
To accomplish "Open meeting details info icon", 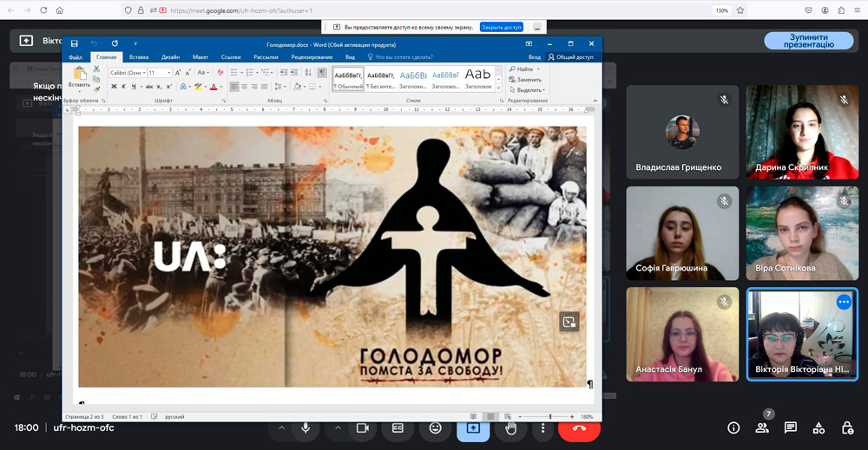I will 733,427.
